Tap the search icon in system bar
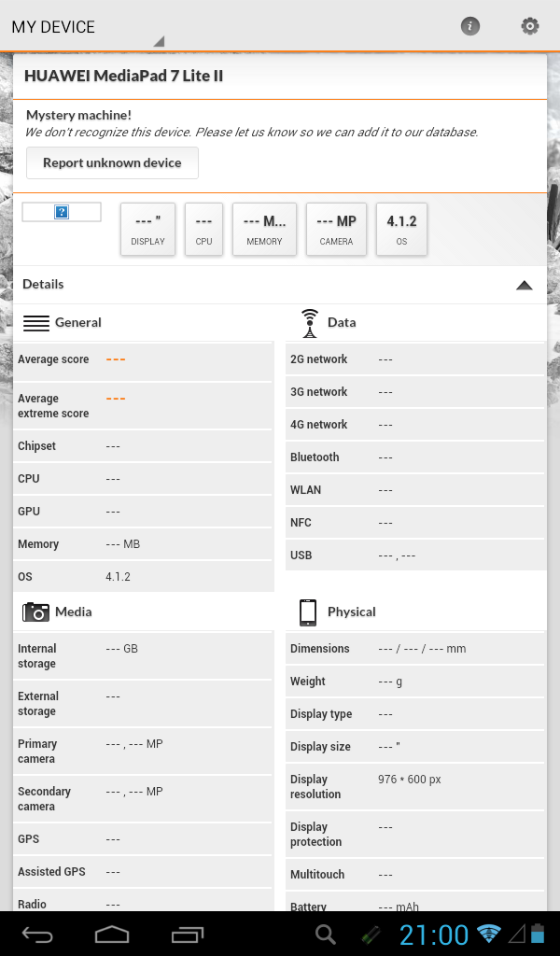The width and height of the screenshot is (560, 956). [326, 934]
